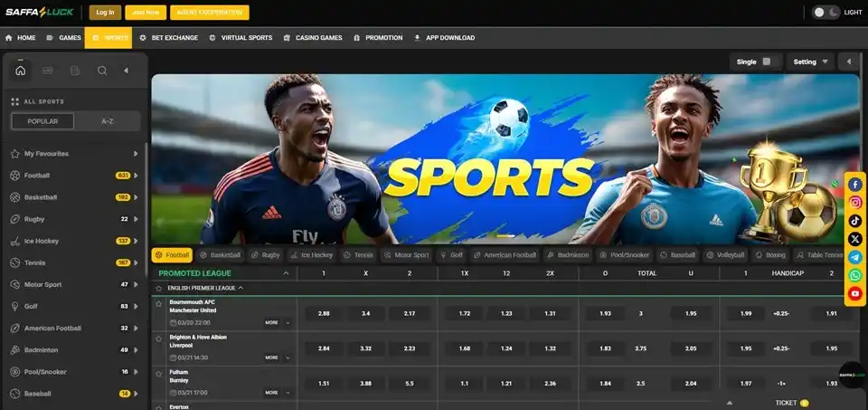Image resolution: width=868 pixels, height=410 pixels.
Task: Open the Setting dropdown
Action: click(x=810, y=62)
